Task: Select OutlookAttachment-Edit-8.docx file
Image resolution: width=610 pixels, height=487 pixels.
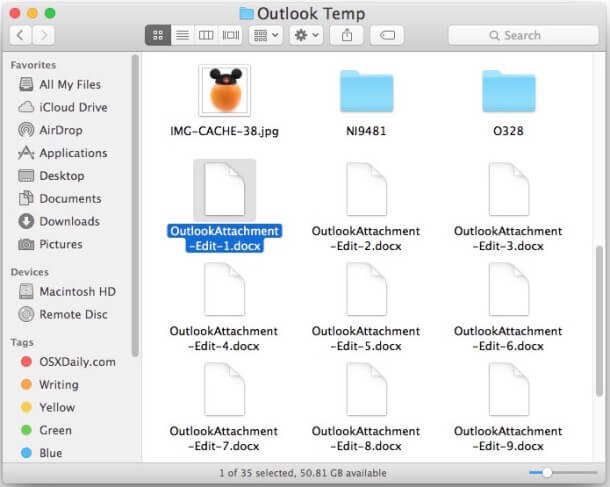Action: [x=366, y=389]
